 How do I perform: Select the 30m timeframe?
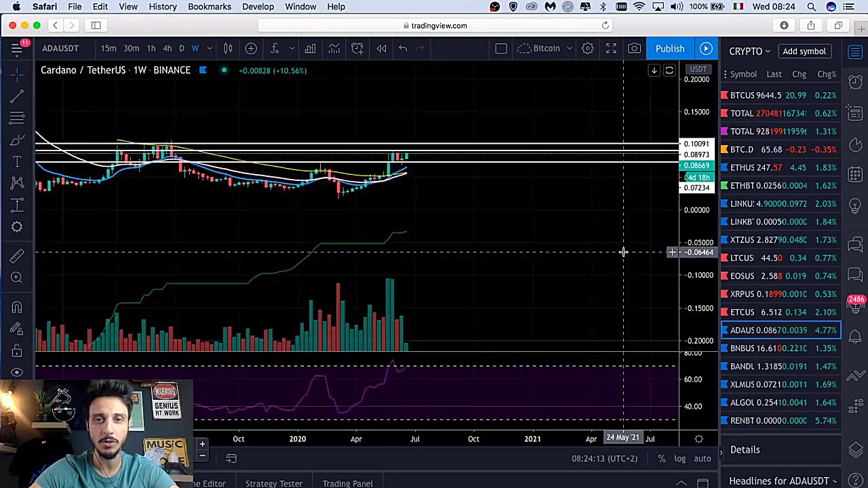click(132, 48)
